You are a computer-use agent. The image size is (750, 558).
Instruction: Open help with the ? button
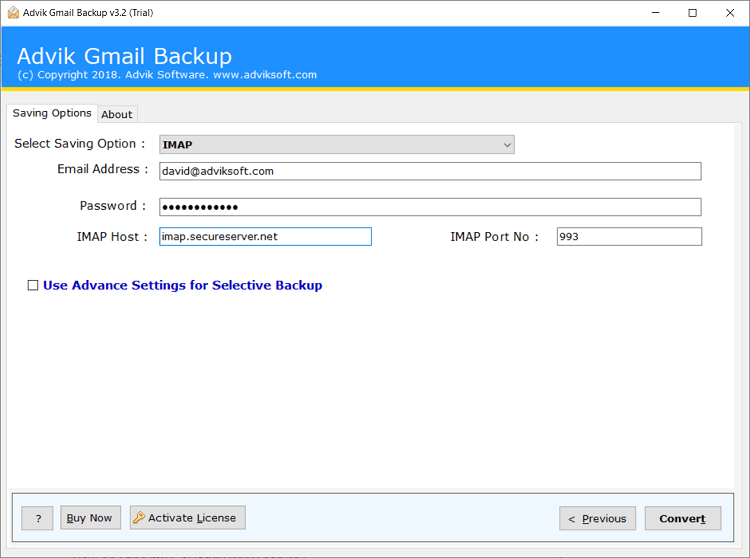tap(37, 518)
